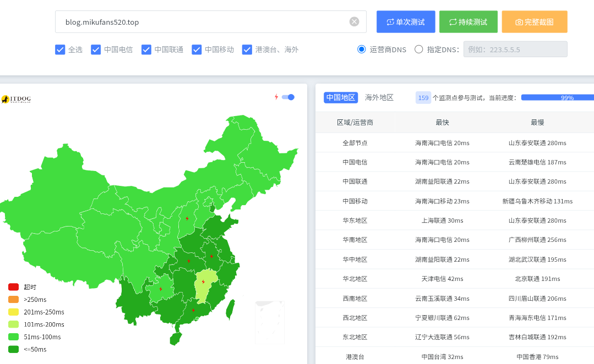
Task: Click the refresh icon inside 单次测试 button
Action: point(390,21)
